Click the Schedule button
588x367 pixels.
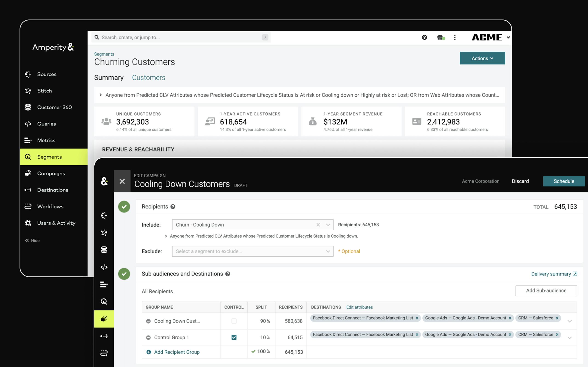click(564, 181)
